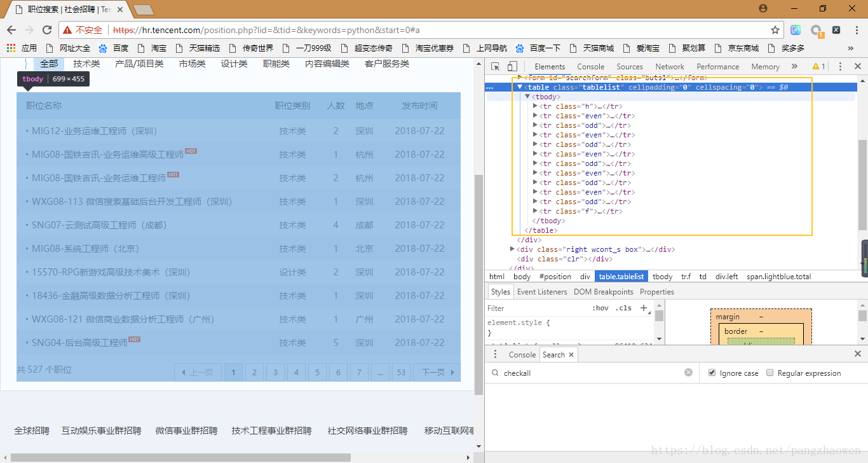
Task: Open the Apps shortcut in bookmarks bar
Action: [22, 48]
